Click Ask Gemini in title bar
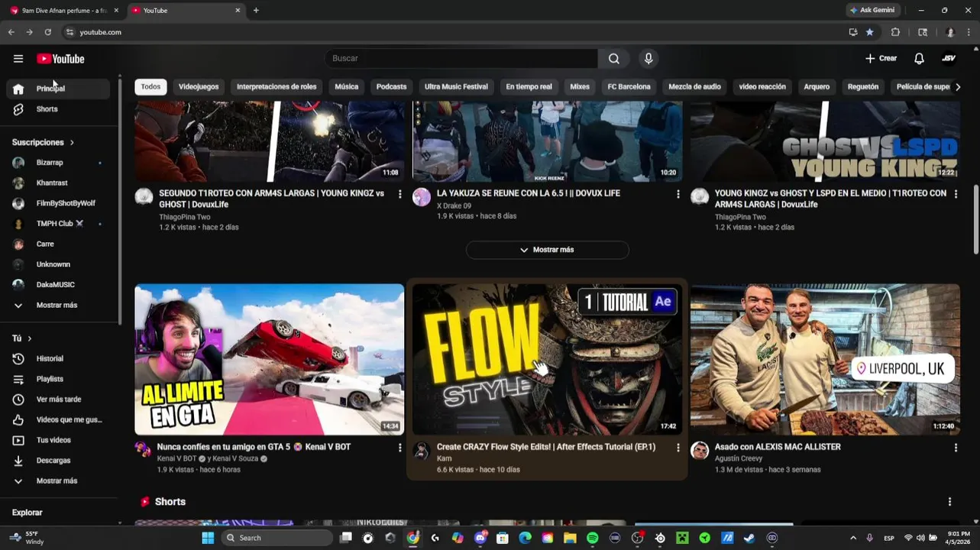 pyautogui.click(x=872, y=11)
